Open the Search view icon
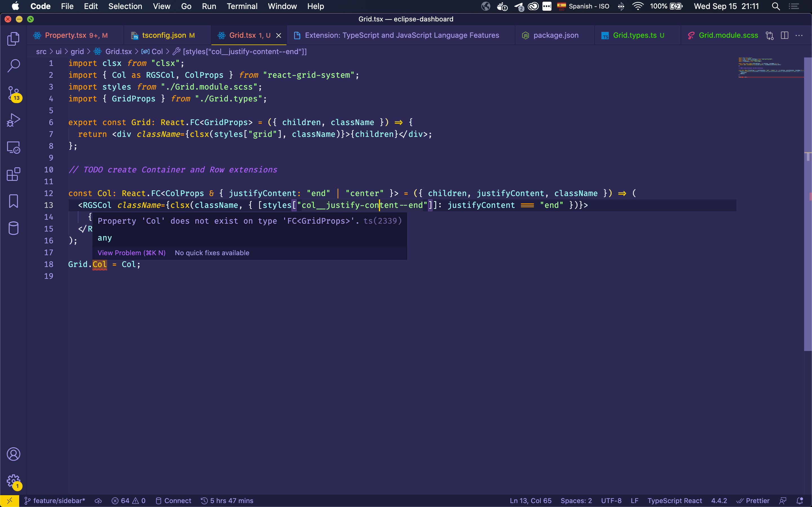Image resolution: width=812 pixels, height=507 pixels. 14,66
